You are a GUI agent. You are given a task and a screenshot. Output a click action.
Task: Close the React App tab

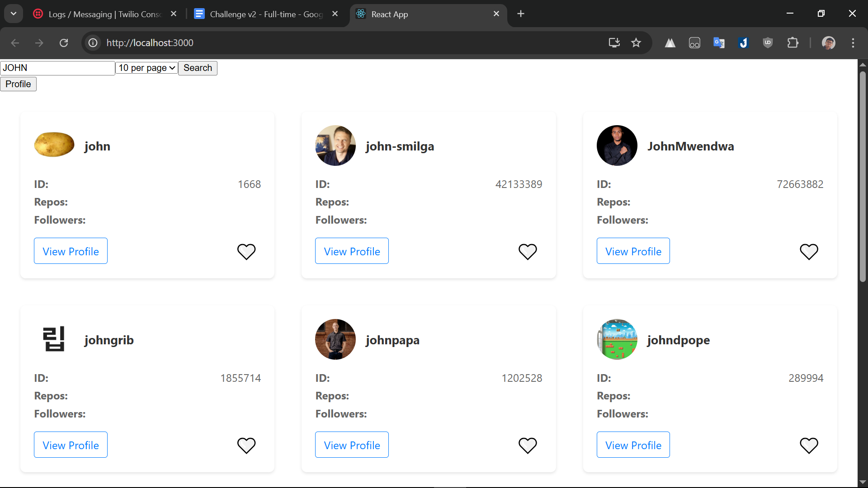point(496,14)
